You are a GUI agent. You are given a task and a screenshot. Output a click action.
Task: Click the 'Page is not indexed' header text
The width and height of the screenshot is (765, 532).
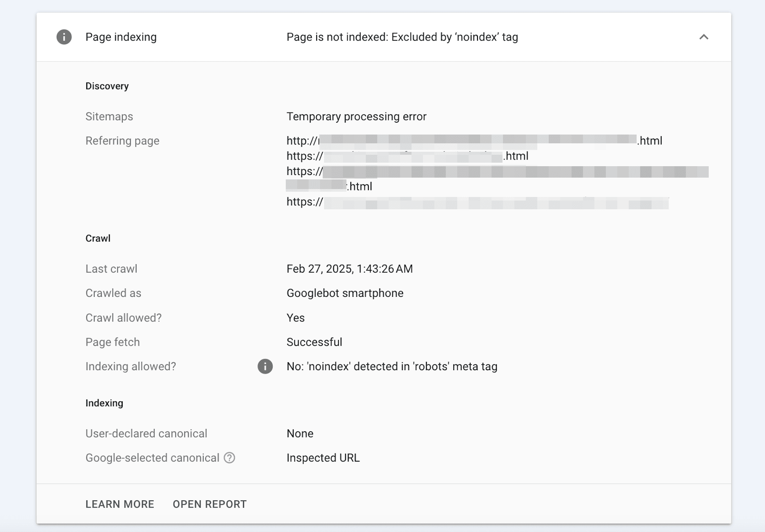point(402,37)
